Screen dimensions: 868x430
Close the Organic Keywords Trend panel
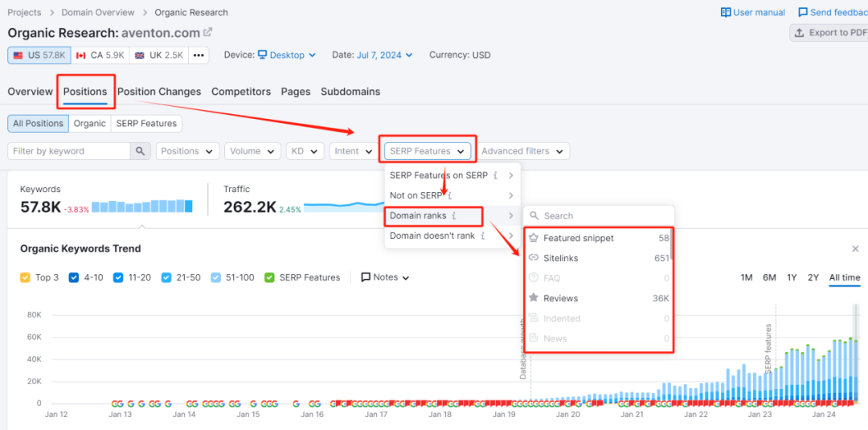point(855,249)
